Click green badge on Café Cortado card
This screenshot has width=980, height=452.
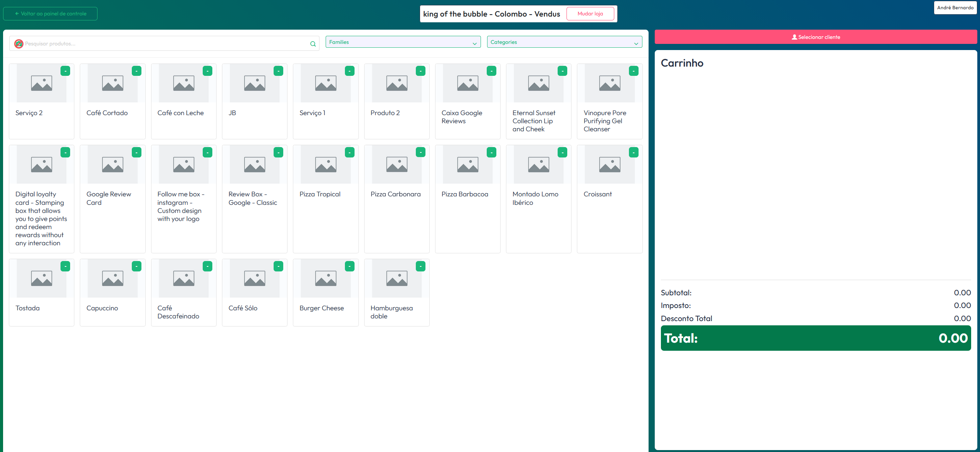136,71
